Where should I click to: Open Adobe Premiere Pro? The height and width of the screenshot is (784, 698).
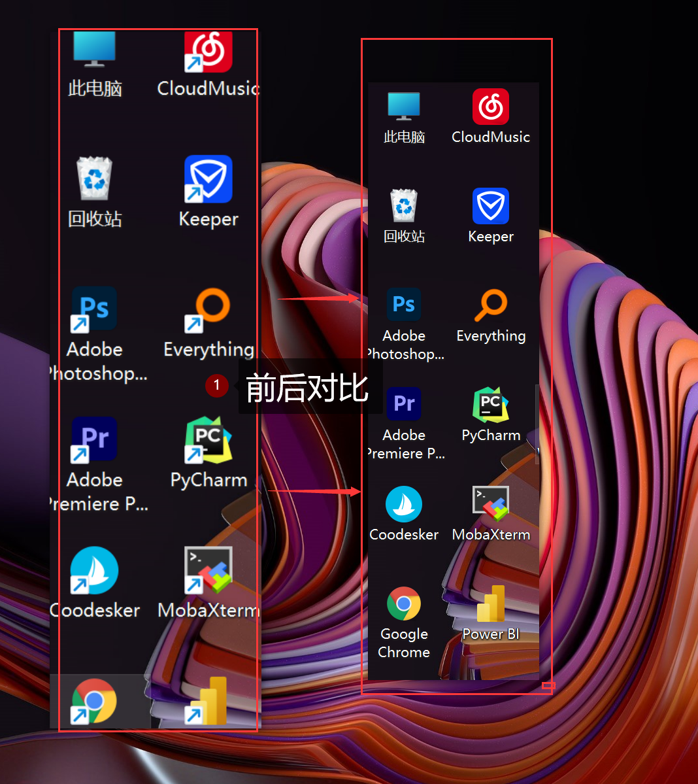click(x=93, y=439)
